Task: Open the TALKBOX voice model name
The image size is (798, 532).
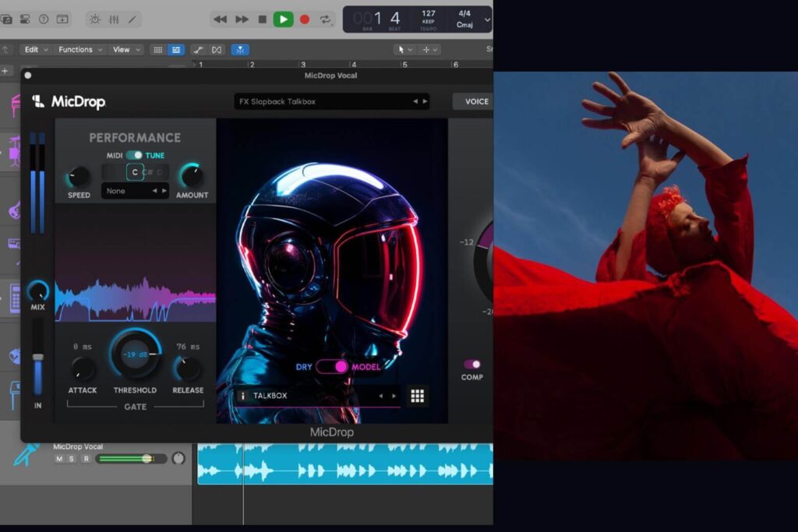Action: coord(270,396)
